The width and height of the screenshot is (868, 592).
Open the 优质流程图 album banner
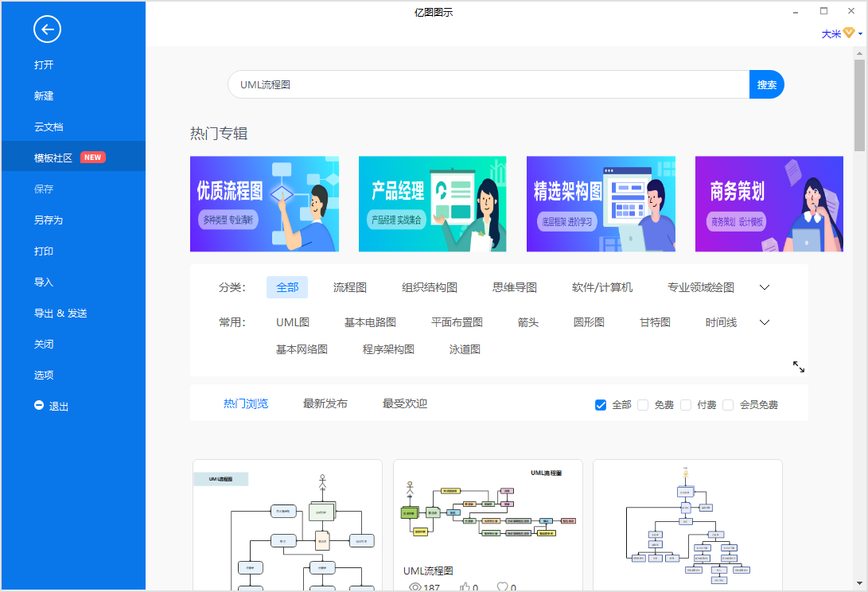[265, 204]
